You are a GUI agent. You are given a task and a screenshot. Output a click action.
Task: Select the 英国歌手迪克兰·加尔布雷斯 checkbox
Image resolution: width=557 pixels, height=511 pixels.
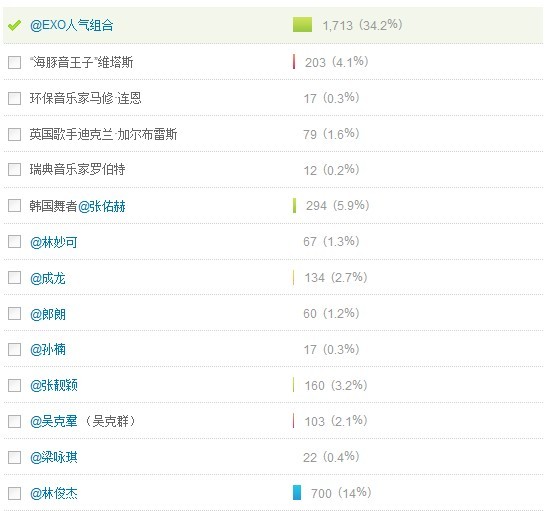pos(15,135)
